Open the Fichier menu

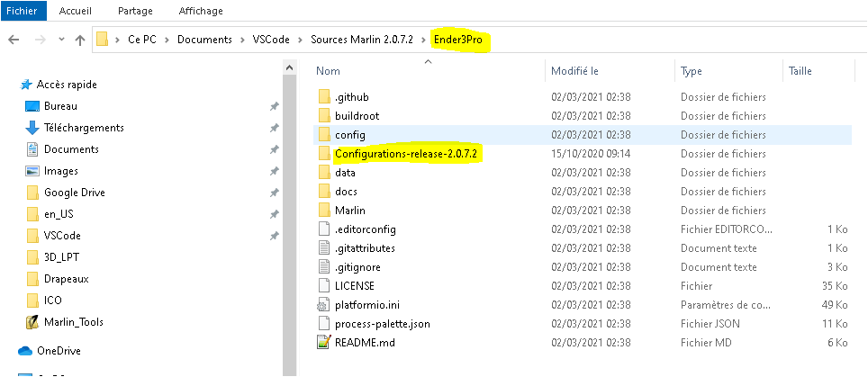pos(22,11)
